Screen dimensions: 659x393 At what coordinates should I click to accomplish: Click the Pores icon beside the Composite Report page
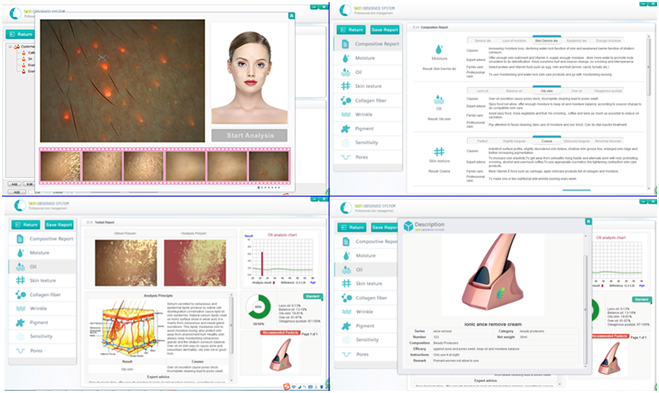pyautogui.click(x=345, y=157)
